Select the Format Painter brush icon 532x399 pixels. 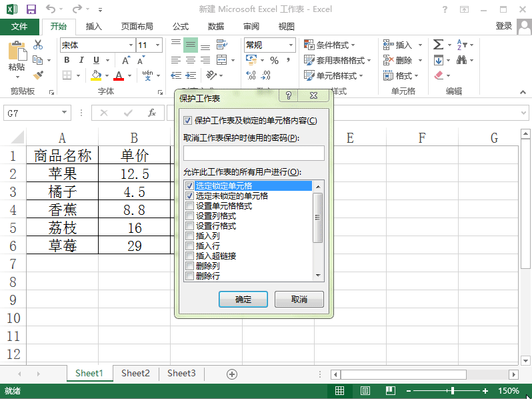pos(38,75)
